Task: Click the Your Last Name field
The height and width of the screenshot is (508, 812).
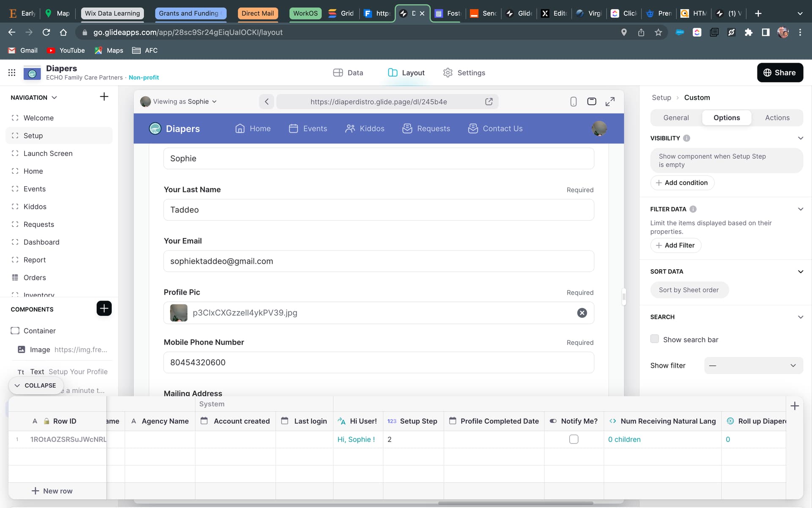Action: point(379,210)
